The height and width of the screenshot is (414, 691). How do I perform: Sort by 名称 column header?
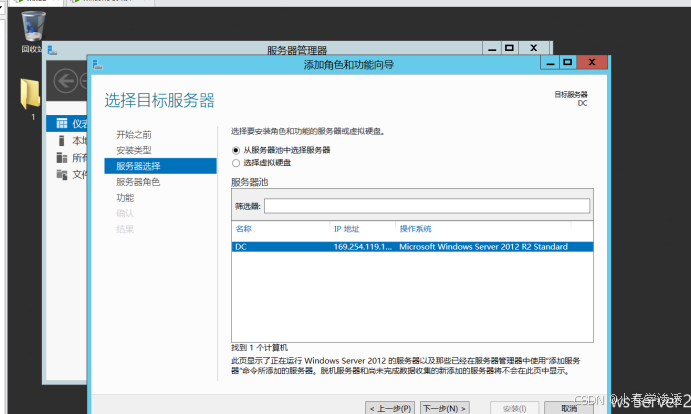click(243, 228)
